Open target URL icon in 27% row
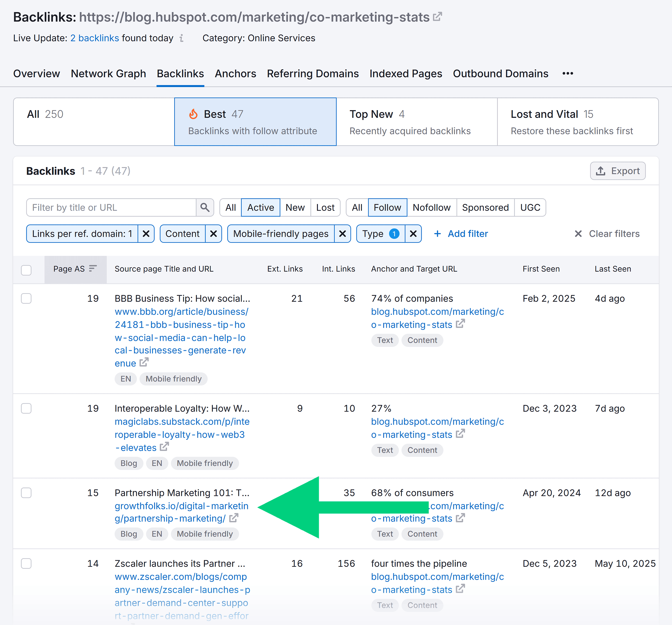This screenshot has width=672, height=625. [x=460, y=433]
